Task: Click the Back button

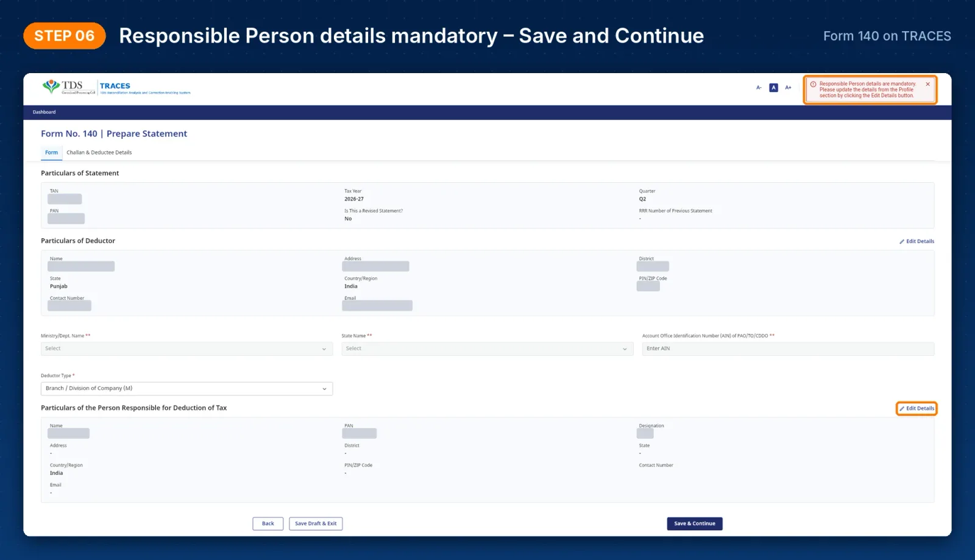Action: click(268, 523)
